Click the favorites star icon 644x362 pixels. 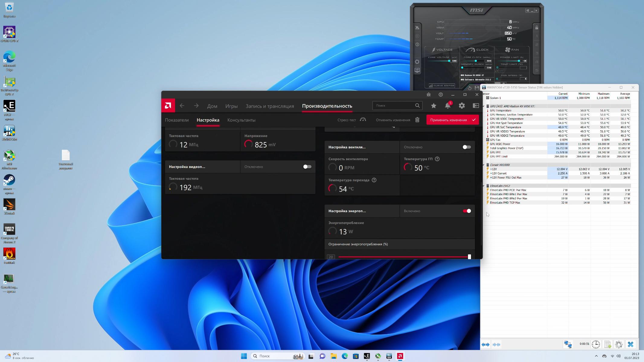(x=434, y=106)
